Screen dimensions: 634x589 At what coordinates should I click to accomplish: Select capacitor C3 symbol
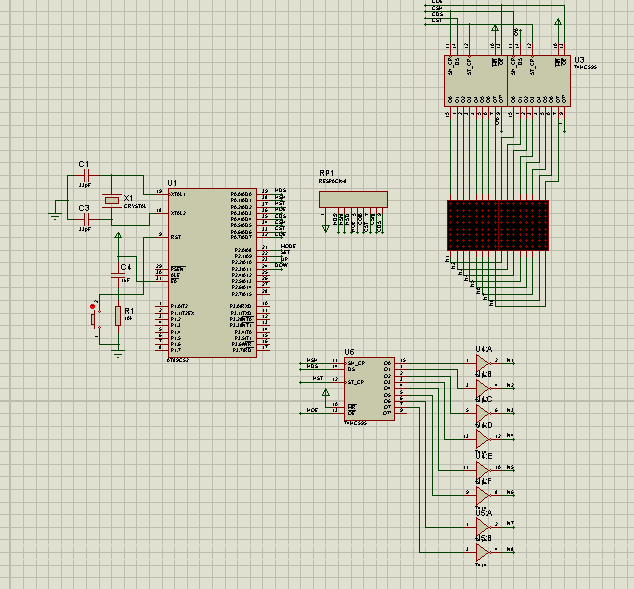[86, 220]
